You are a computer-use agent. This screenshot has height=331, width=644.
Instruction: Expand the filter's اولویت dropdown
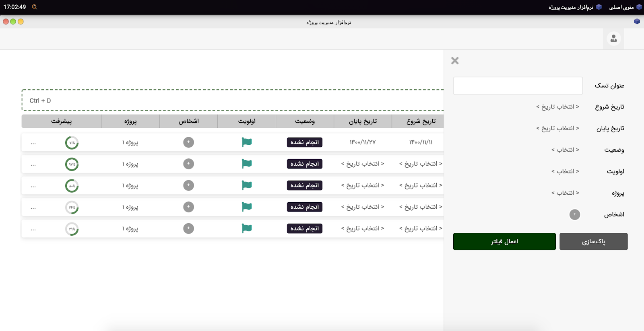pos(565,171)
